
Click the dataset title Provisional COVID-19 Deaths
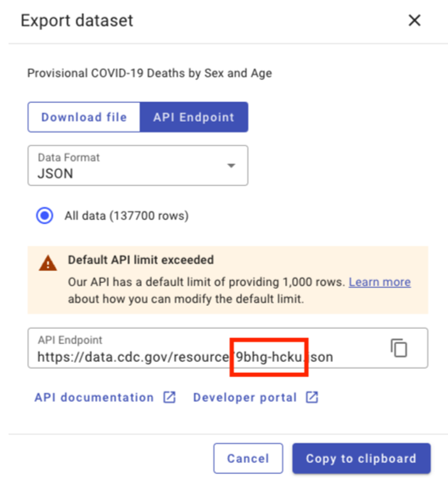(149, 73)
